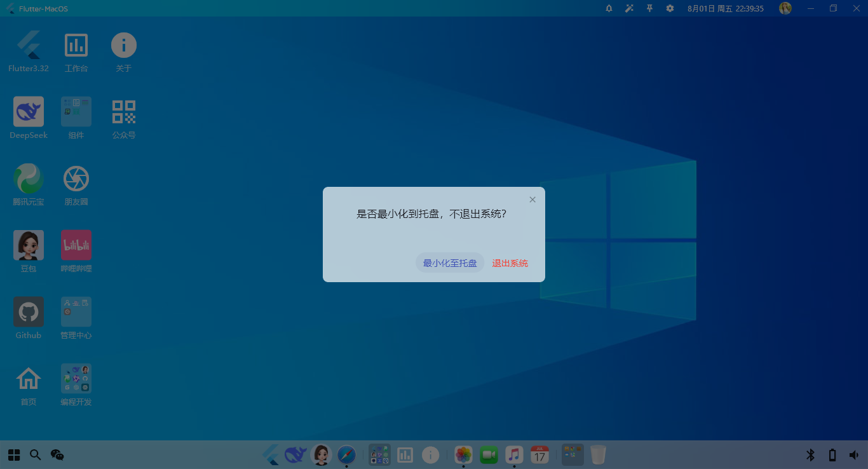Screen dimensions: 868x469
Task: Click the volume speaker in system tray
Action: 854,454
